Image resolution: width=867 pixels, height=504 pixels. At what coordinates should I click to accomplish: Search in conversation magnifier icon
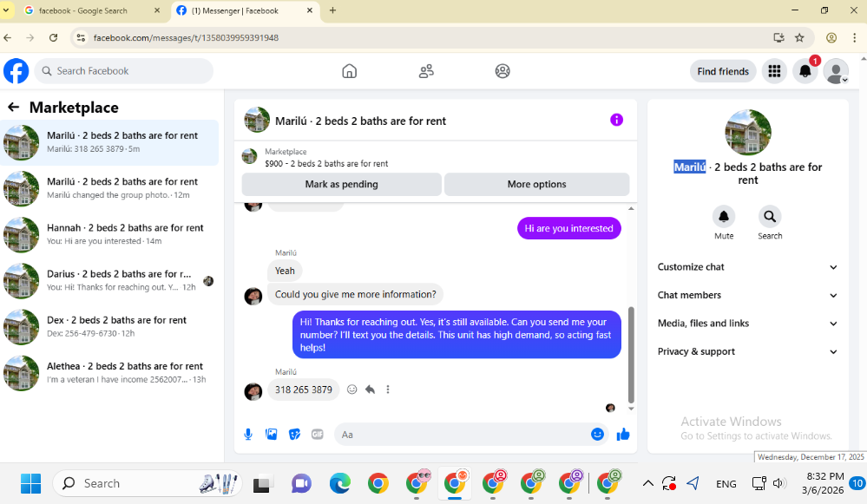click(770, 217)
